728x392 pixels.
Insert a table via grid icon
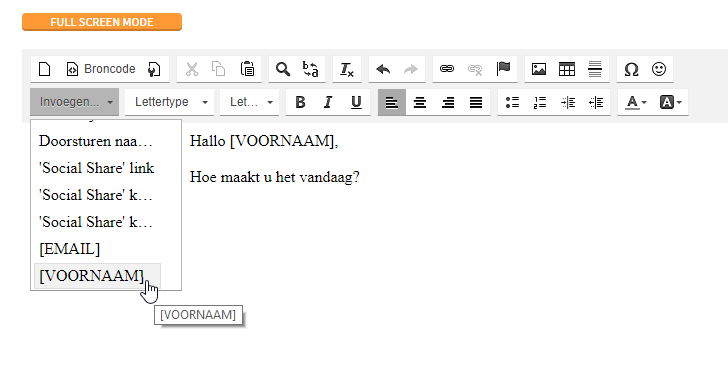pos(567,69)
